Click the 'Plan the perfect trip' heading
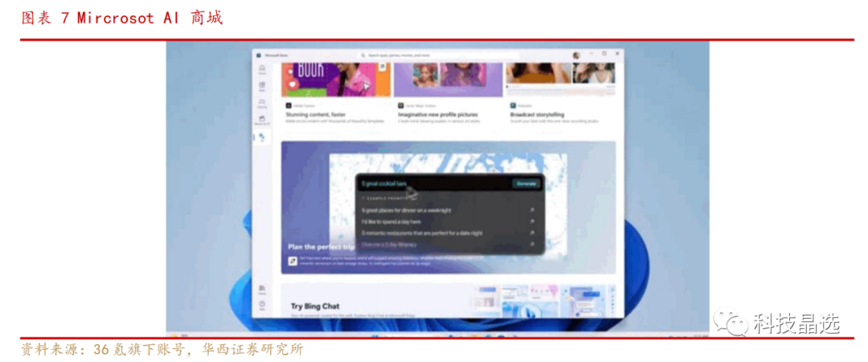This screenshot has height=362, width=868. click(321, 247)
